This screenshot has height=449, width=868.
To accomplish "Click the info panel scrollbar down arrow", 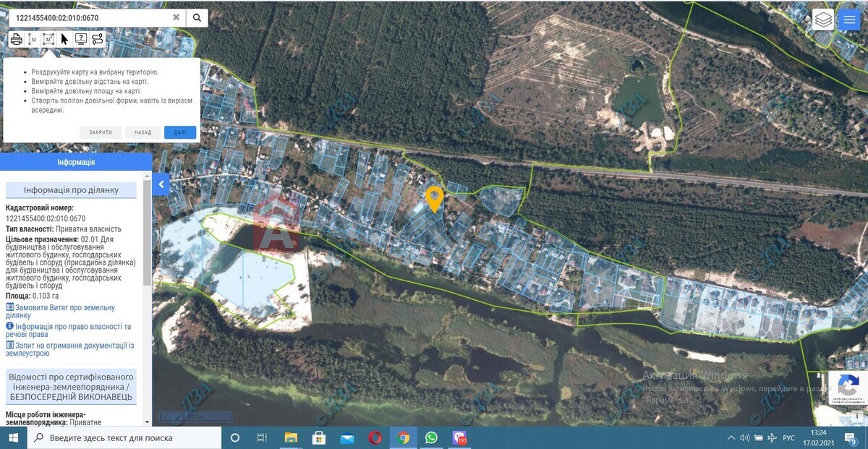I will (x=148, y=422).
